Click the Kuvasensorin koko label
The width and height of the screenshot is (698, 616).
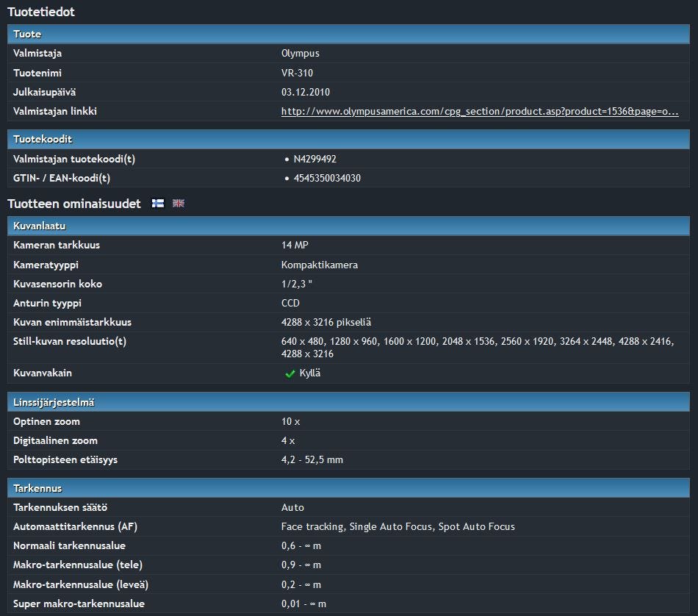tap(58, 284)
